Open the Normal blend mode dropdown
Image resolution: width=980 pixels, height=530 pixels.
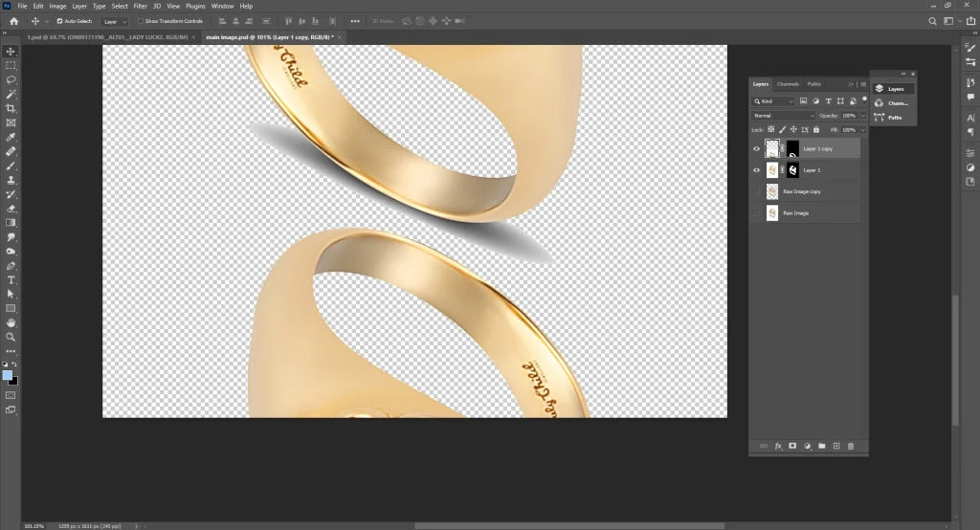783,116
